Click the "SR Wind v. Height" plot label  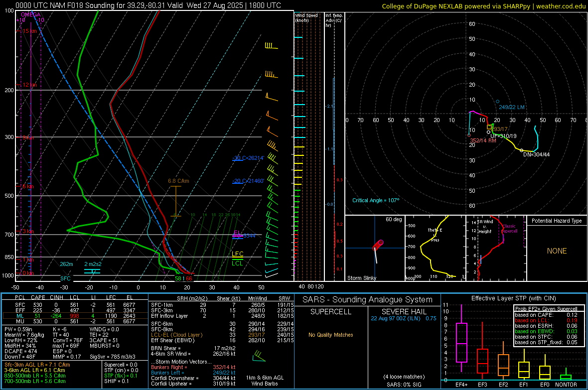click(485, 227)
